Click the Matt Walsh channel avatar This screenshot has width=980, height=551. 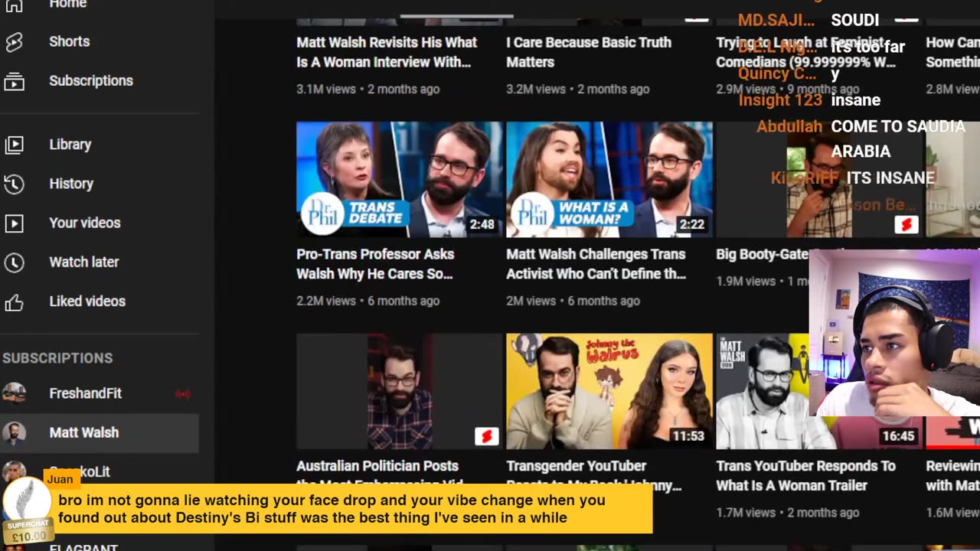[x=14, y=433]
